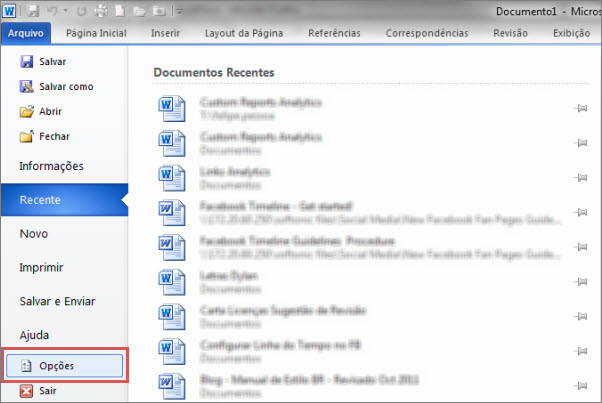This screenshot has height=403, width=602.
Task: Open Facebook Timeline Guidelines Procedure document
Action: (361, 247)
